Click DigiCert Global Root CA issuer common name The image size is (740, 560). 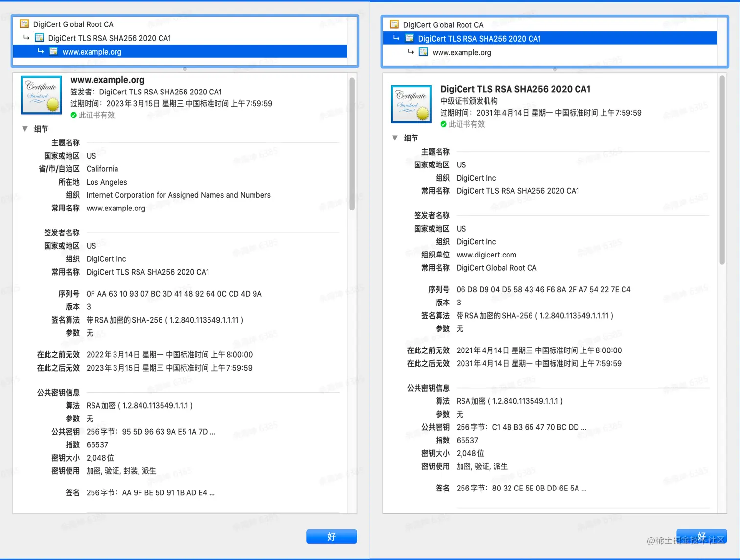click(497, 268)
